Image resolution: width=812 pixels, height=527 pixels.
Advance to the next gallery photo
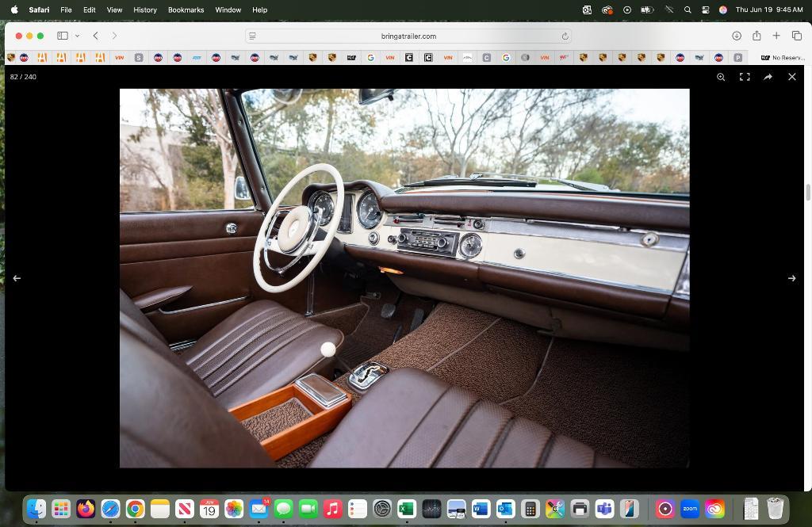click(791, 278)
